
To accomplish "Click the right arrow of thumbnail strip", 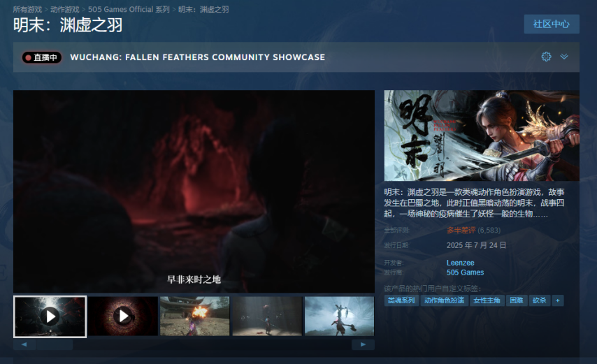I will point(363,344).
